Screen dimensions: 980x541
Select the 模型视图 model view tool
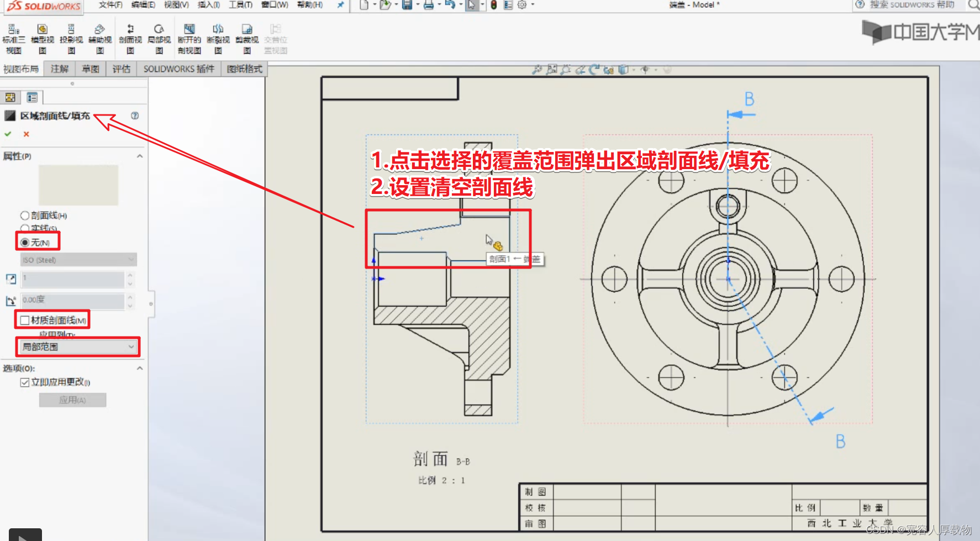click(x=43, y=39)
